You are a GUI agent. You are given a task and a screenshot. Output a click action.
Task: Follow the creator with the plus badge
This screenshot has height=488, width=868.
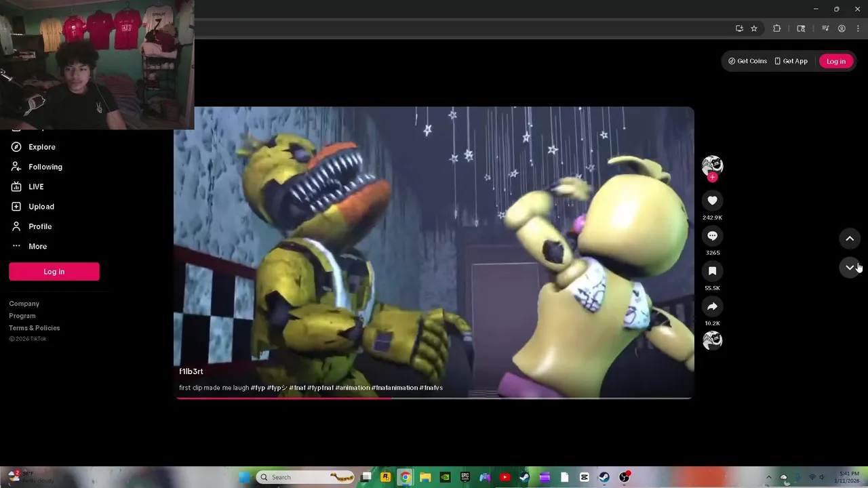pyautogui.click(x=712, y=178)
